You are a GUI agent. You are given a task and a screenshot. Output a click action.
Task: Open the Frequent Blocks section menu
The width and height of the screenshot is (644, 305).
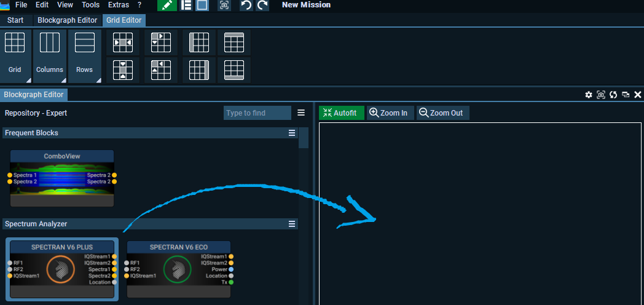point(292,133)
